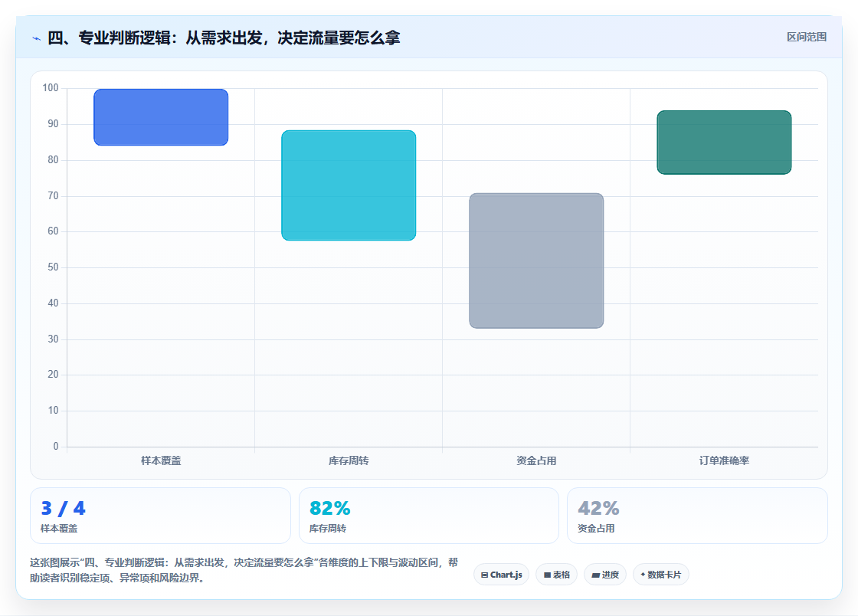Open the 3 / 4 样本覆盖 card

160,516
